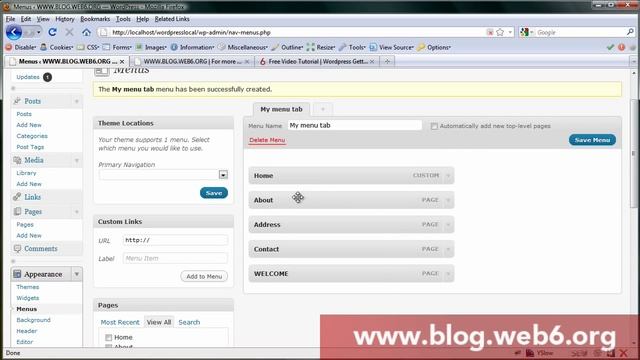Open the Outline web developer menu
This screenshot has width=640, height=360.
click(x=287, y=47)
